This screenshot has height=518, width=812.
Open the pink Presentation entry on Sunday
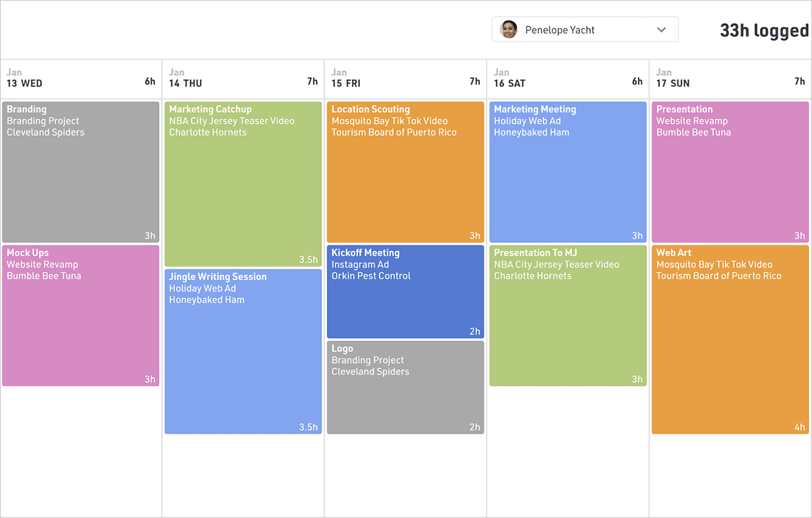point(730,172)
